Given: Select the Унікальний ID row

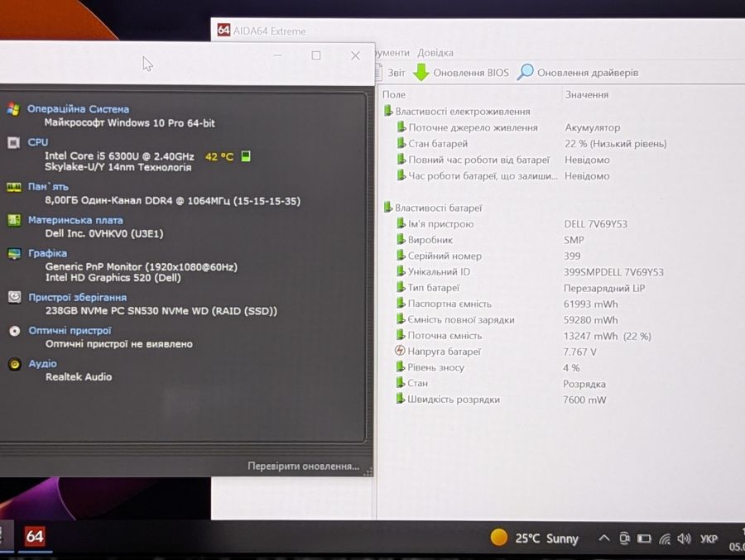Looking at the screenshot, I should (x=530, y=271).
